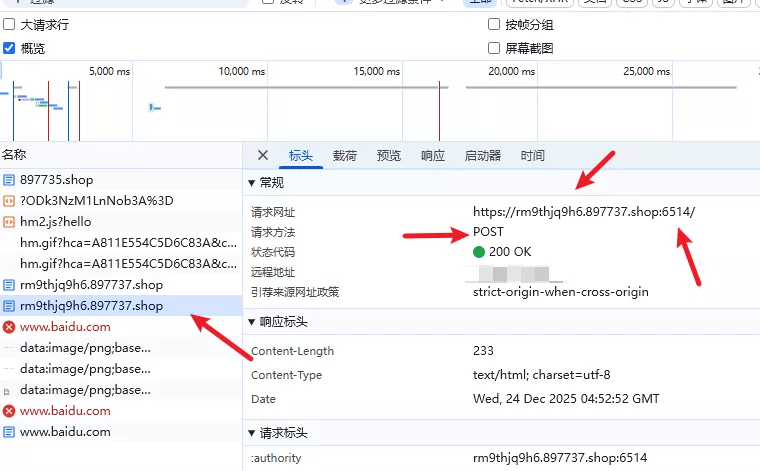
Task: Enable the 大请求行 checkbox
Action: (x=9, y=25)
